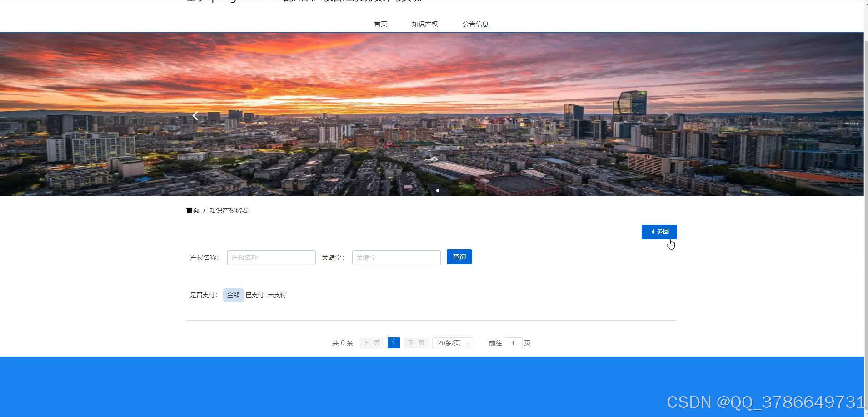Select the 全部 payment filter
The width and height of the screenshot is (868, 417).
[x=233, y=294]
